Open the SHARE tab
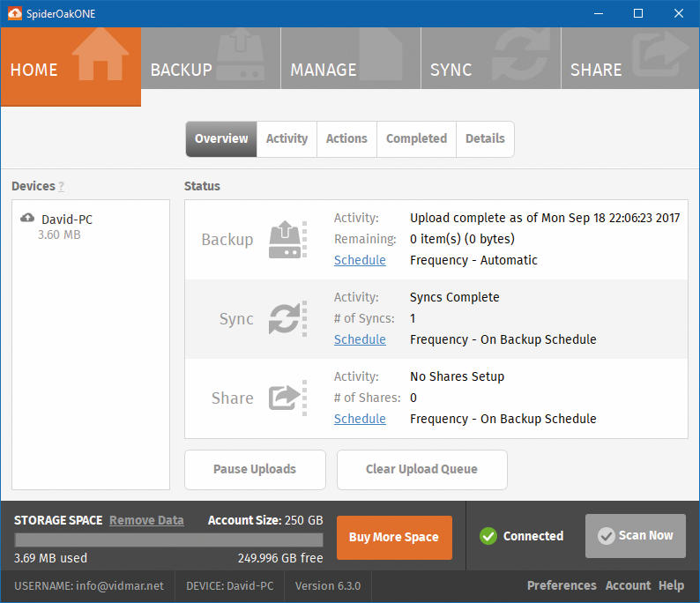The image size is (700, 603). click(630, 58)
